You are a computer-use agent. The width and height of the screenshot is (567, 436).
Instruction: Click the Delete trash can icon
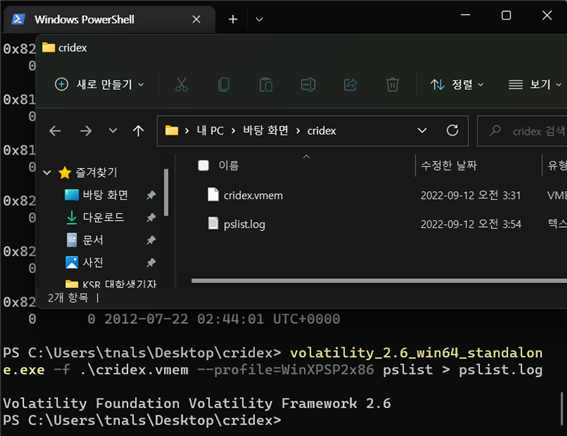coord(392,85)
